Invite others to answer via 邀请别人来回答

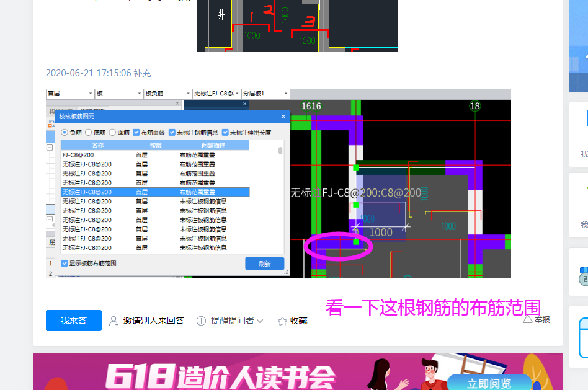click(154, 321)
